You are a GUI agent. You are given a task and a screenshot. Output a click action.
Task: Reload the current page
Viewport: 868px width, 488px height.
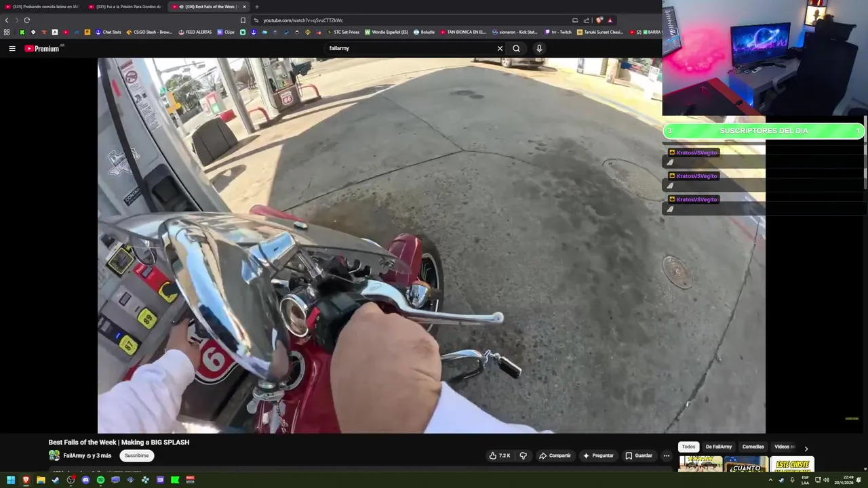26,20
